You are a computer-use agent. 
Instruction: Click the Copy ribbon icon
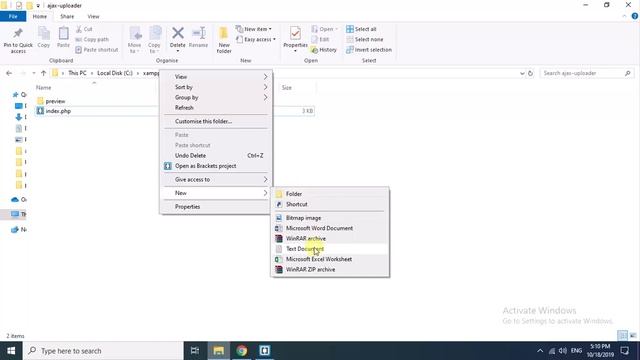(44, 34)
